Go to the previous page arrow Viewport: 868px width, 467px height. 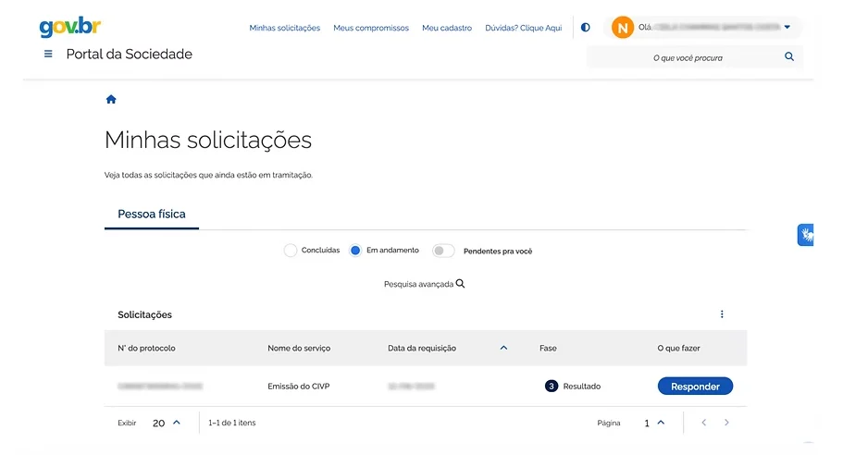pos(703,423)
